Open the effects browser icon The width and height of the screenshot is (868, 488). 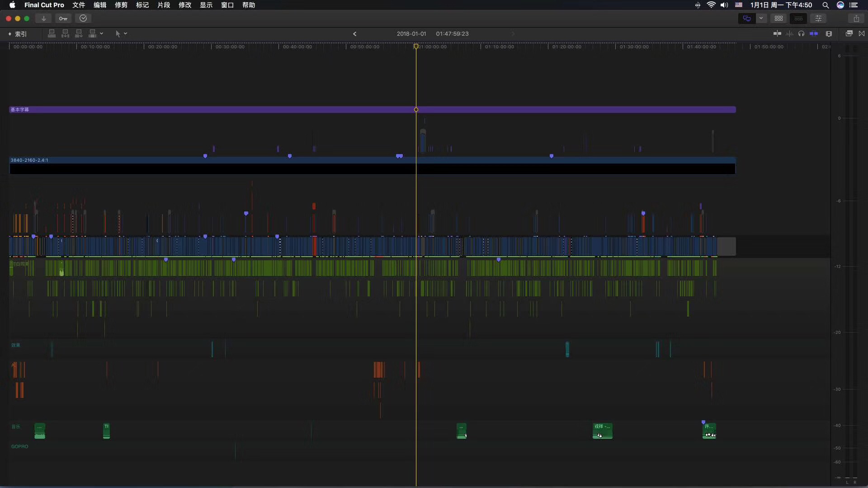(x=849, y=33)
